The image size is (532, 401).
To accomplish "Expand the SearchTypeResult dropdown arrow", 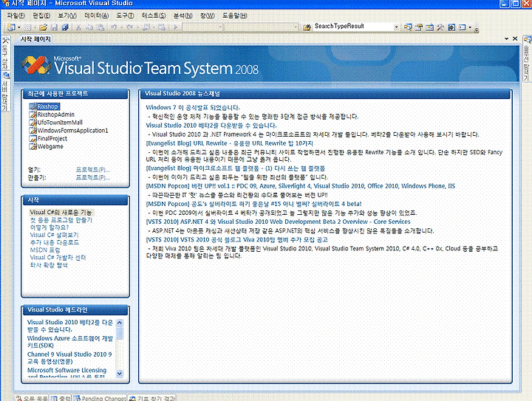I will click(x=396, y=27).
